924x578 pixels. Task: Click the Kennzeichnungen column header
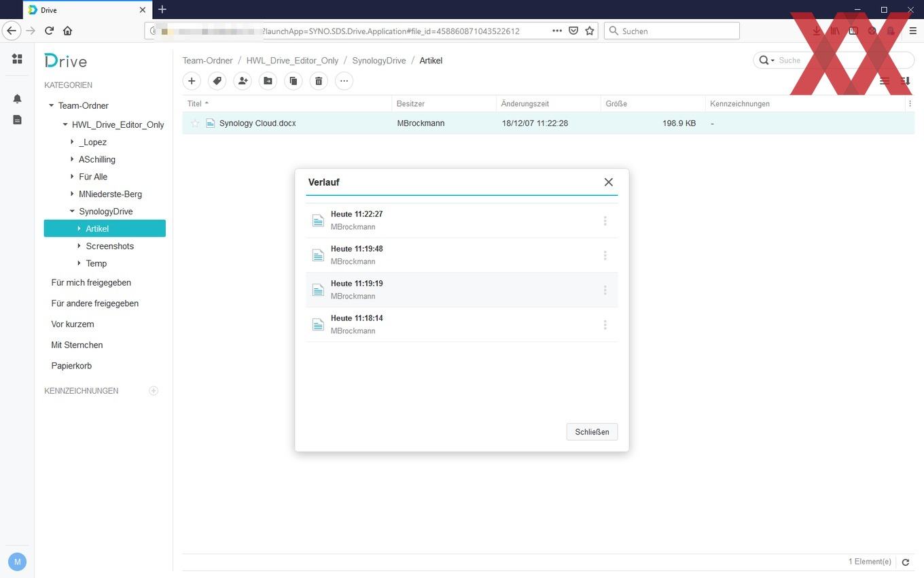740,104
